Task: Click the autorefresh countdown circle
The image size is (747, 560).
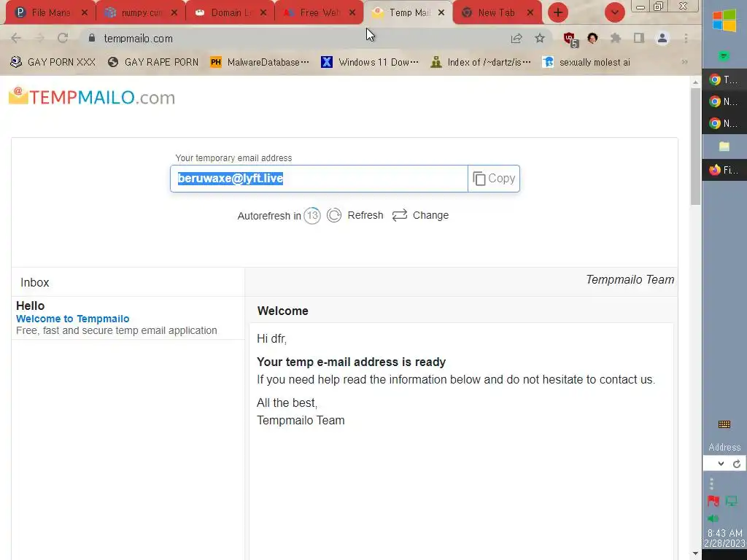Action: click(x=312, y=216)
